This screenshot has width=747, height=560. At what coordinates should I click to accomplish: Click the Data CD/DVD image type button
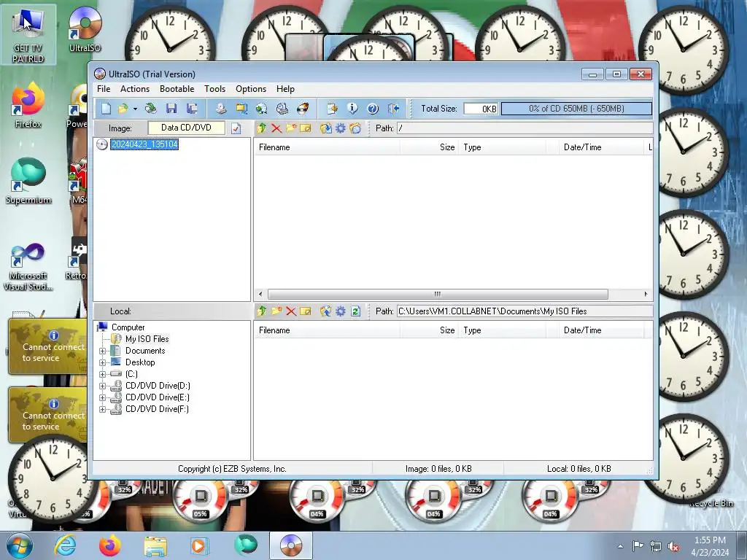pyautogui.click(x=186, y=128)
